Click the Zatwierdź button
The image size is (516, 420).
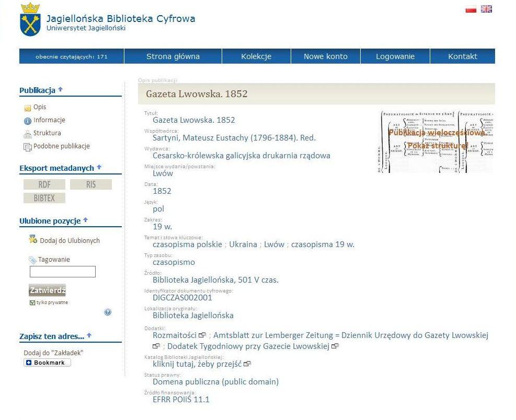(x=48, y=290)
